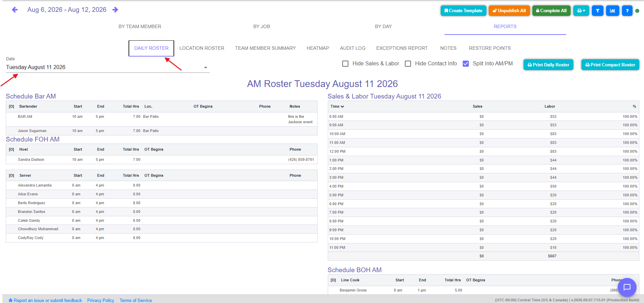The width and height of the screenshot is (644, 303).
Task: Open the Privacy Policy link
Action: (100, 300)
